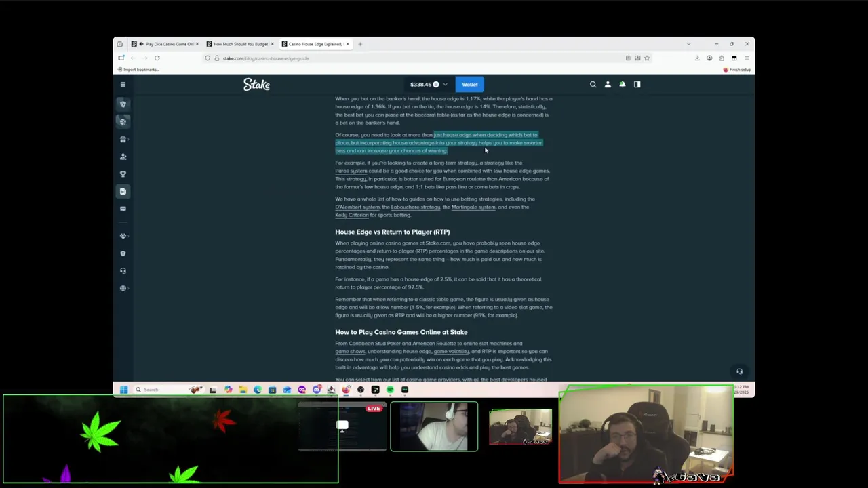868x488 pixels.
Task: Click the live support headset button at bottom right
Action: [x=739, y=371]
